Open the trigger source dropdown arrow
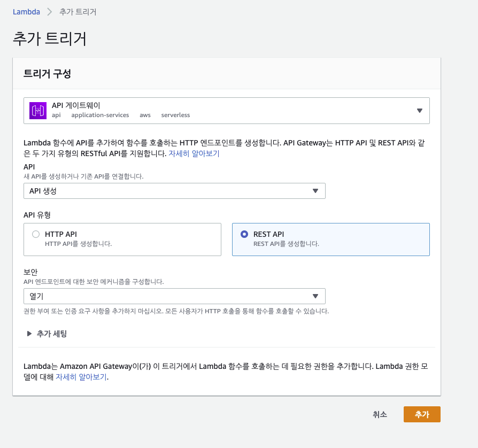Screen dimensions: 478x448 tap(420, 111)
